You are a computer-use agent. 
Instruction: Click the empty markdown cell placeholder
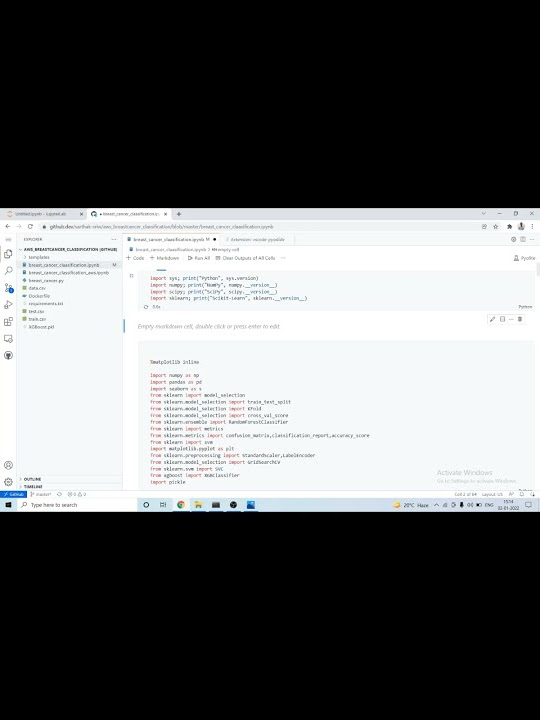(x=208, y=326)
